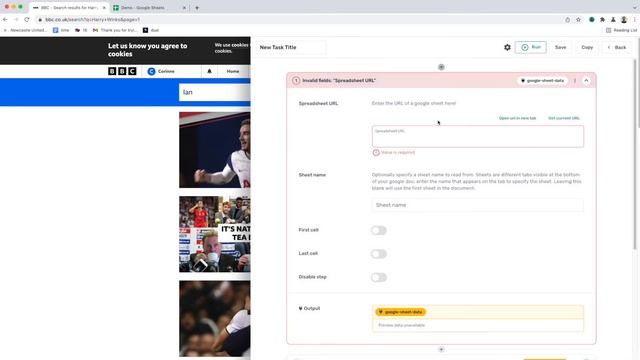Go forward in browser history
This screenshot has height=360, width=640.
tap(16, 20)
